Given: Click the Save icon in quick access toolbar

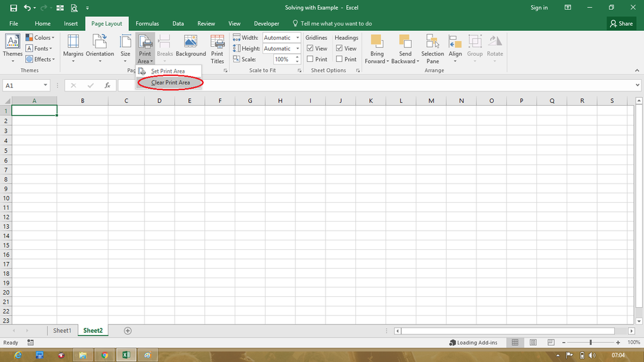Looking at the screenshot, I should [x=13, y=8].
